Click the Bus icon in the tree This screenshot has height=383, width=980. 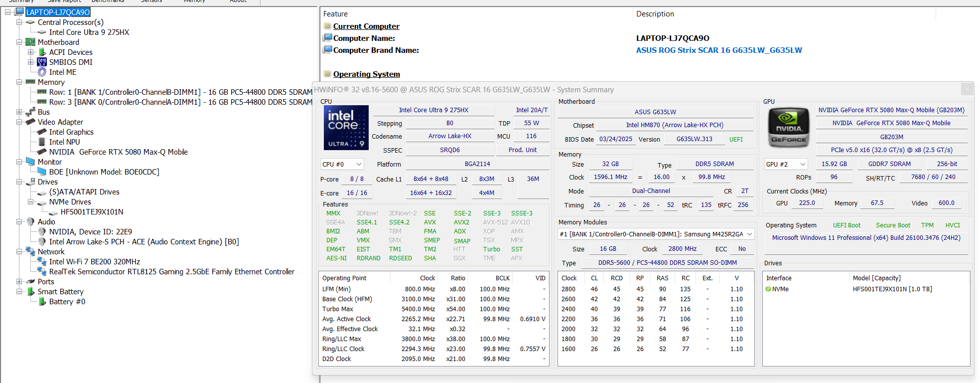[x=30, y=112]
